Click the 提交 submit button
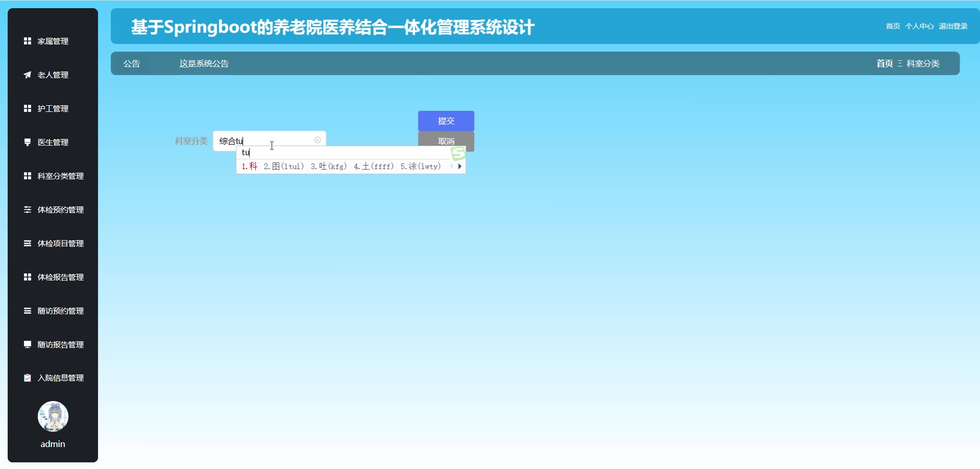Viewport: 980px width, 469px height. 446,121
